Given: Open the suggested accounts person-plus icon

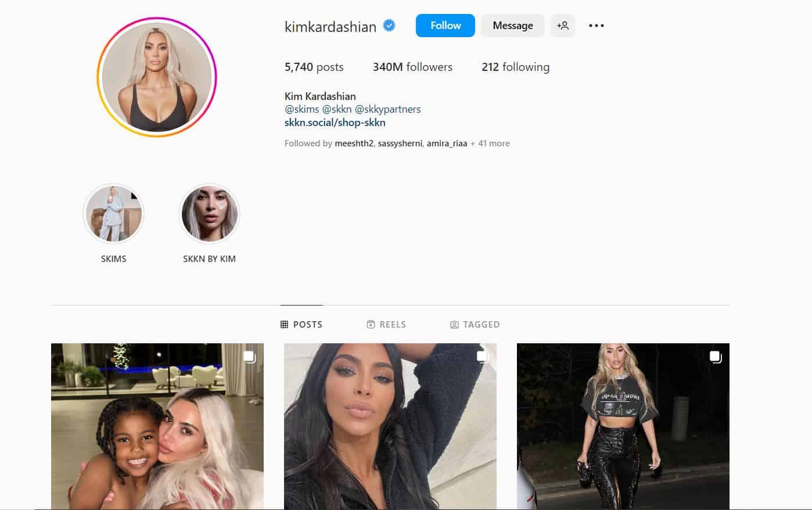Looking at the screenshot, I should [x=563, y=26].
